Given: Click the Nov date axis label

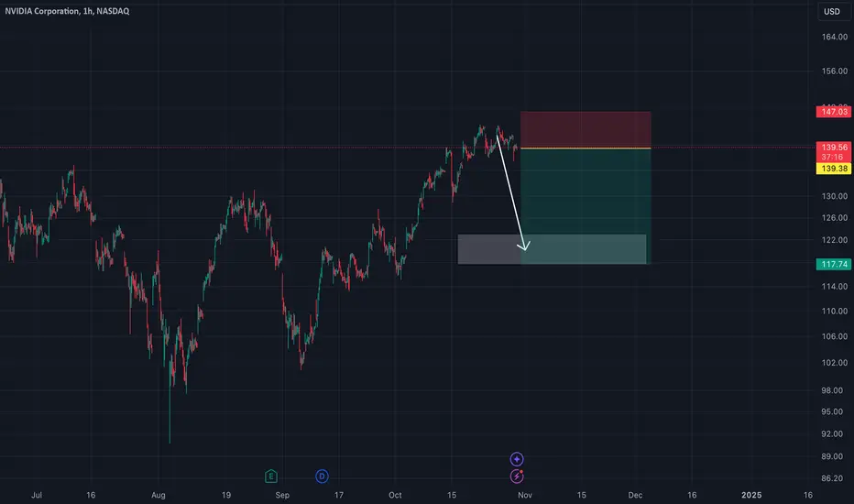Looking at the screenshot, I should pos(524,495).
